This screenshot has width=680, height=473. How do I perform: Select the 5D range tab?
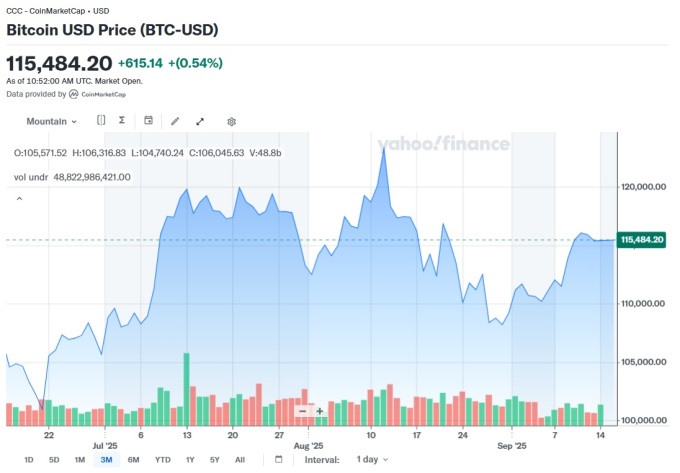pos(54,460)
